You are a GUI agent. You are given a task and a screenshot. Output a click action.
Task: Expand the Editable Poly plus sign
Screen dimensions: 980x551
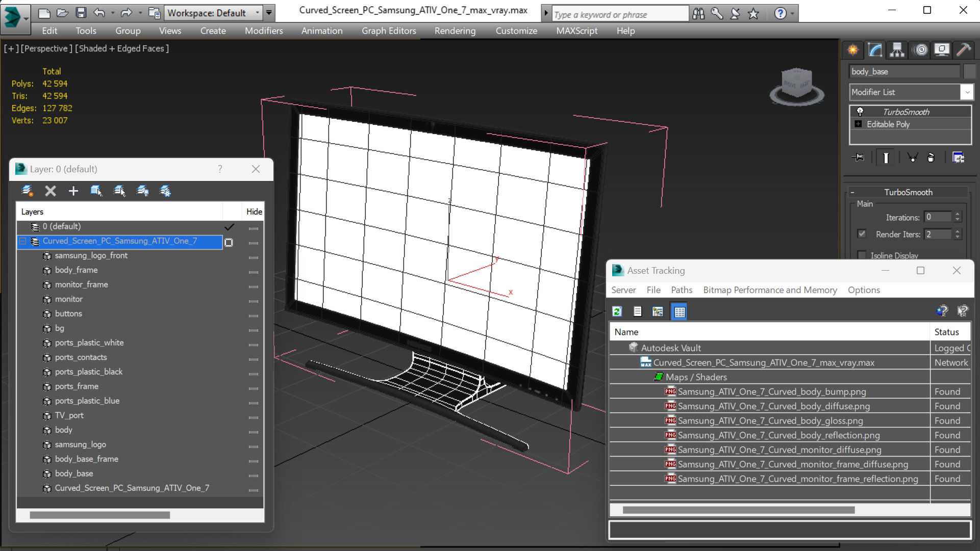point(858,124)
